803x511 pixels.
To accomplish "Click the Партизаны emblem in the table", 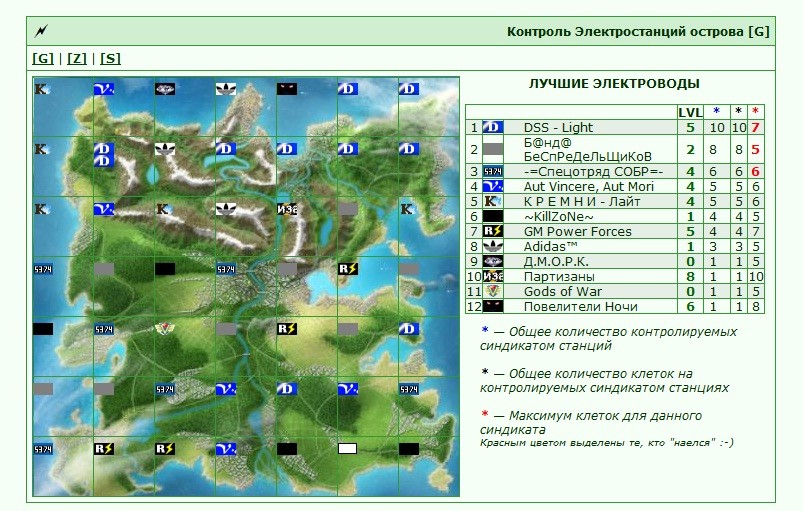I will 493,276.
